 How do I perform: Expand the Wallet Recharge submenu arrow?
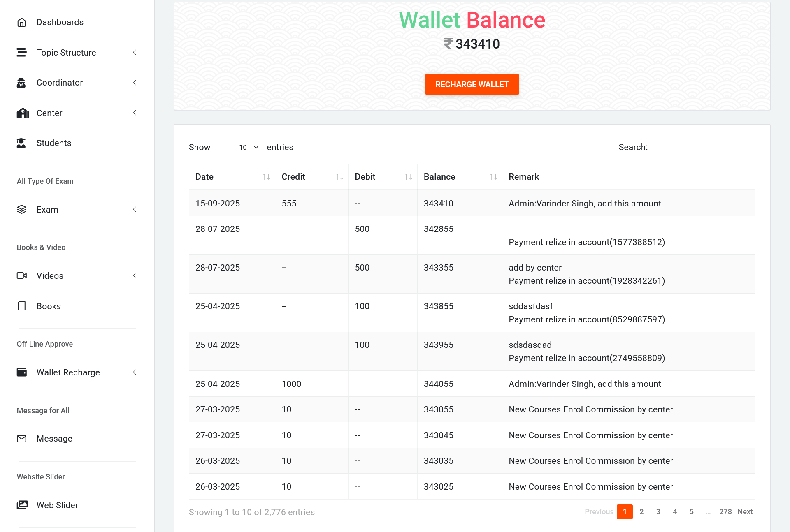coord(134,372)
